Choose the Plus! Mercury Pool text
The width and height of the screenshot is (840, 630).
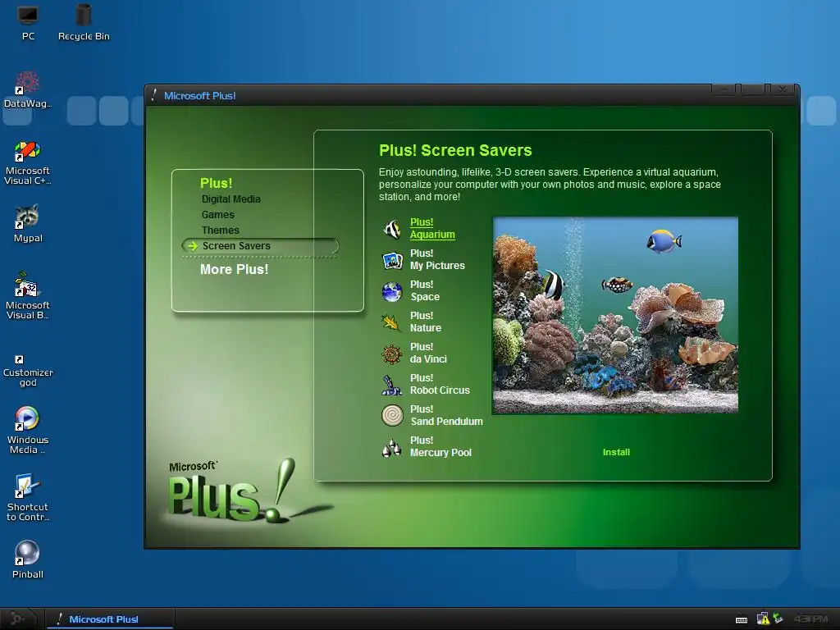[441, 446]
